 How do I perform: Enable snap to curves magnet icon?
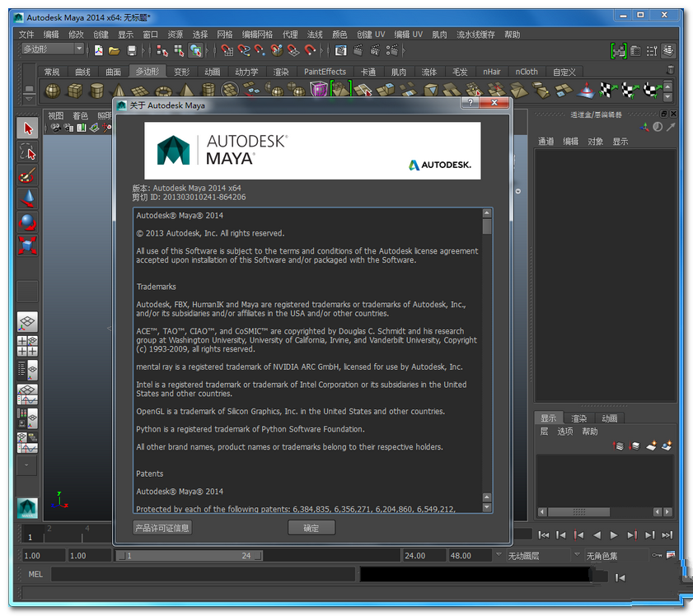tap(244, 51)
